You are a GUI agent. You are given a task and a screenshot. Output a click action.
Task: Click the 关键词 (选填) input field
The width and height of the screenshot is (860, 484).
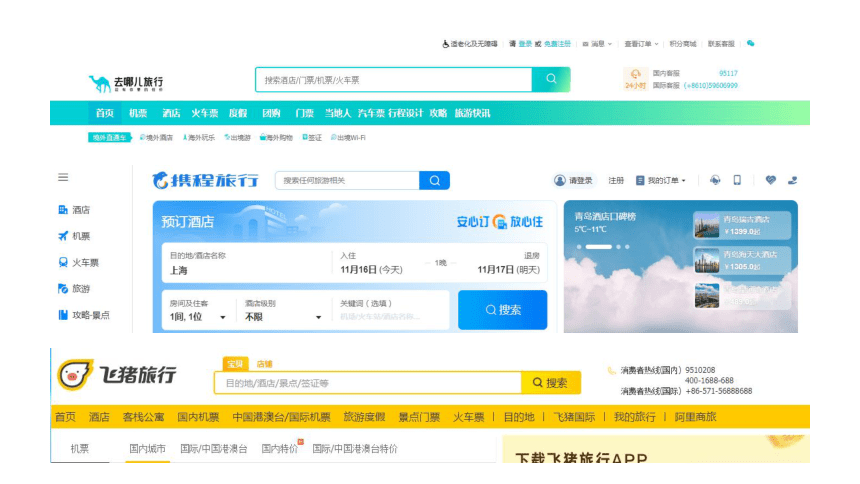click(x=392, y=311)
